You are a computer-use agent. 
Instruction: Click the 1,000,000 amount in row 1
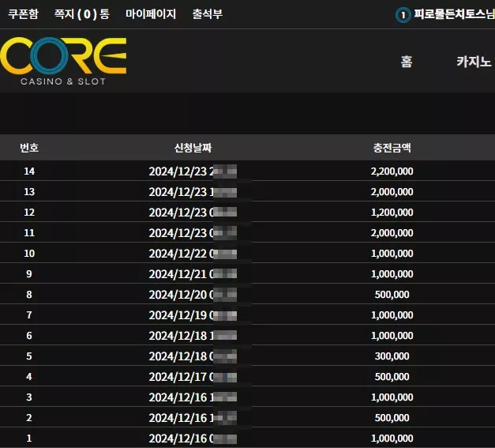pyautogui.click(x=392, y=438)
